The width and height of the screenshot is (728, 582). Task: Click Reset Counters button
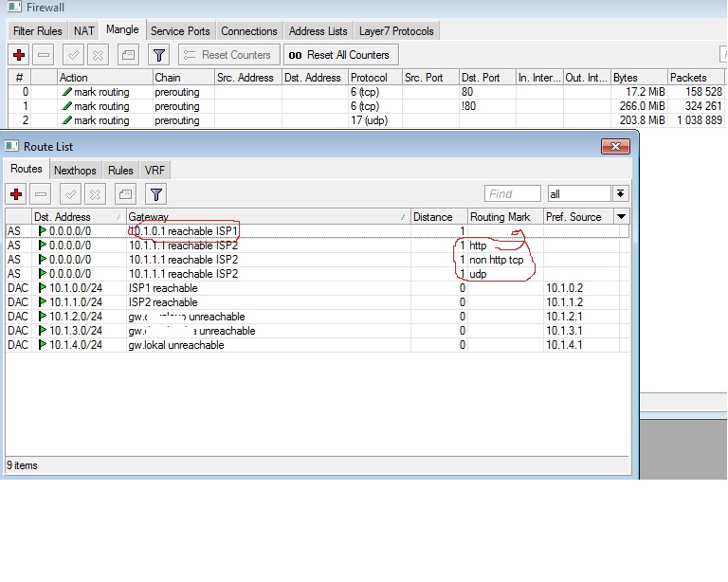click(229, 55)
